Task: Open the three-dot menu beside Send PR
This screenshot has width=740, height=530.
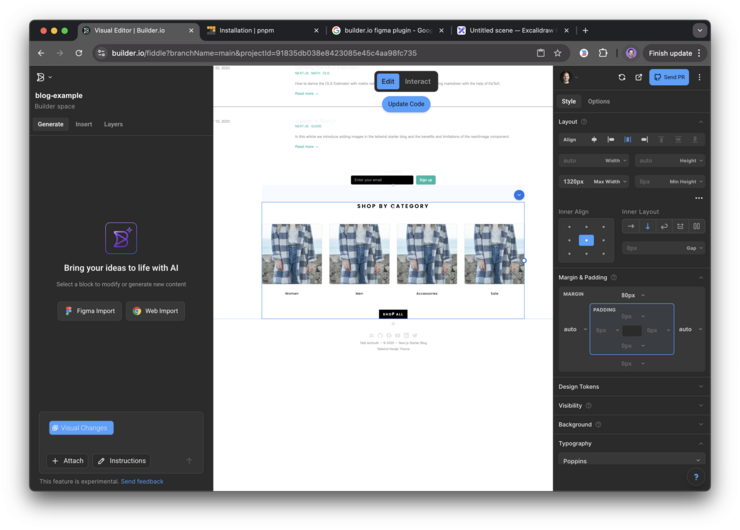Action: click(x=699, y=77)
